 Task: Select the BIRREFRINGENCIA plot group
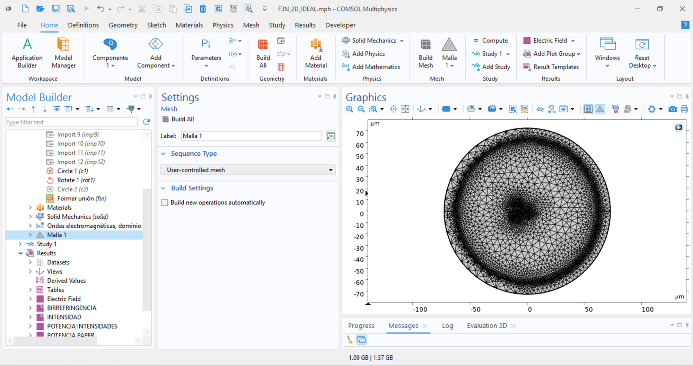[x=72, y=308]
